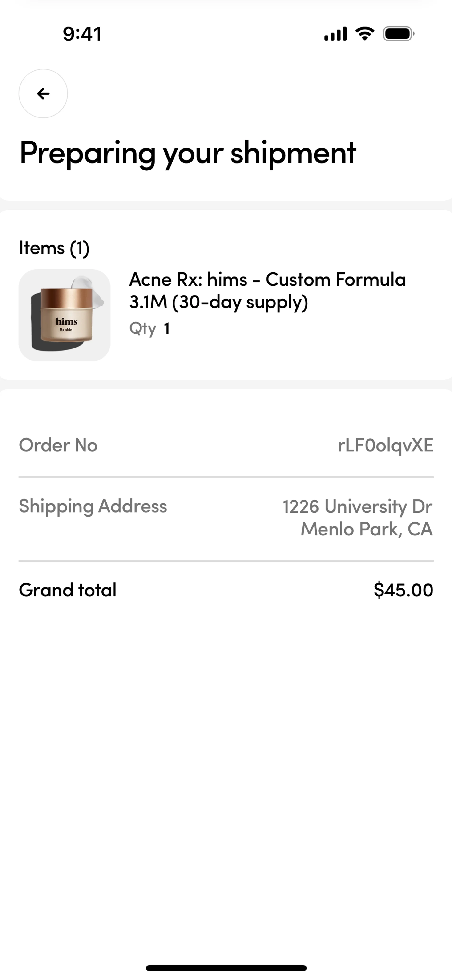The height and width of the screenshot is (980, 452).
Task: Tap the back arrow button
Action: pos(43,93)
